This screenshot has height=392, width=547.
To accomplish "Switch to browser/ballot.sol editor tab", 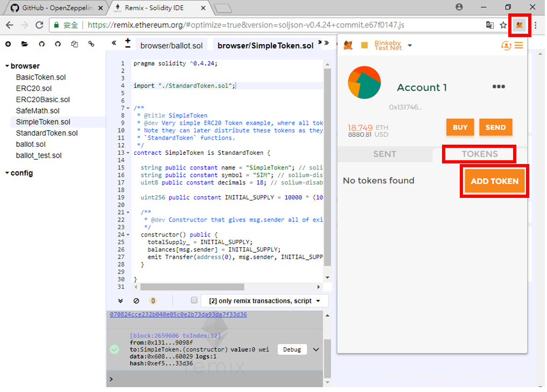I will pyautogui.click(x=171, y=46).
